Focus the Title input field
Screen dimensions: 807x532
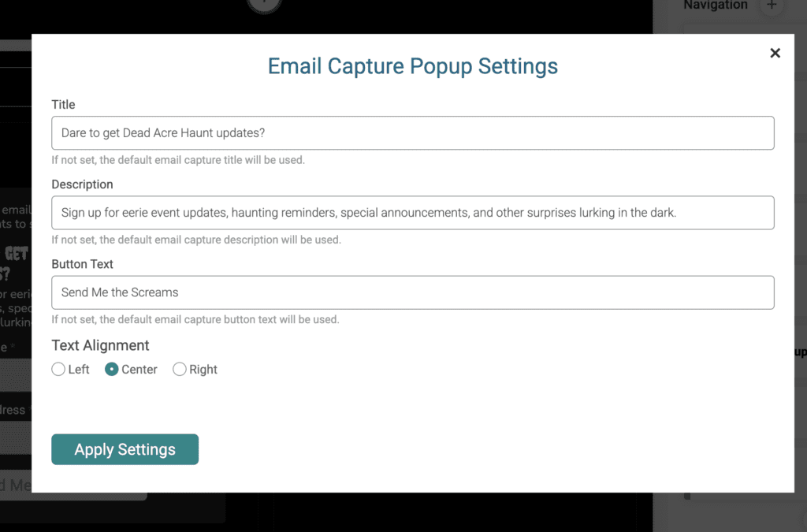click(x=412, y=133)
